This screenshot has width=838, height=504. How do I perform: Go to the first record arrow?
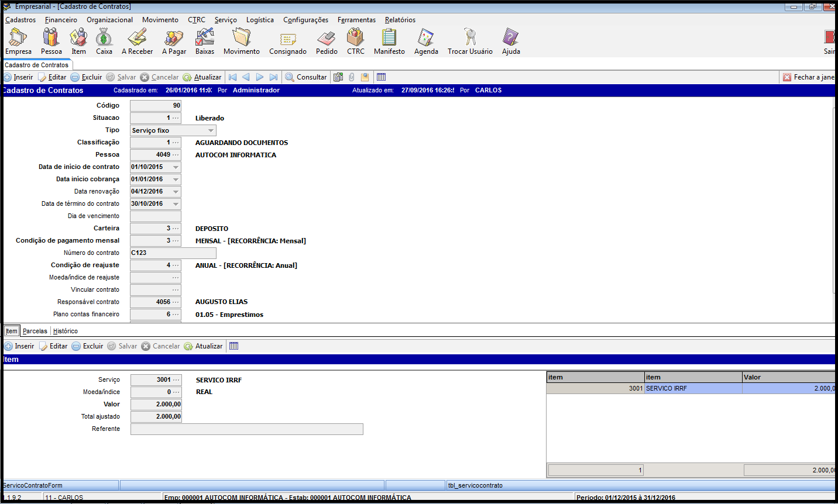[x=233, y=77]
